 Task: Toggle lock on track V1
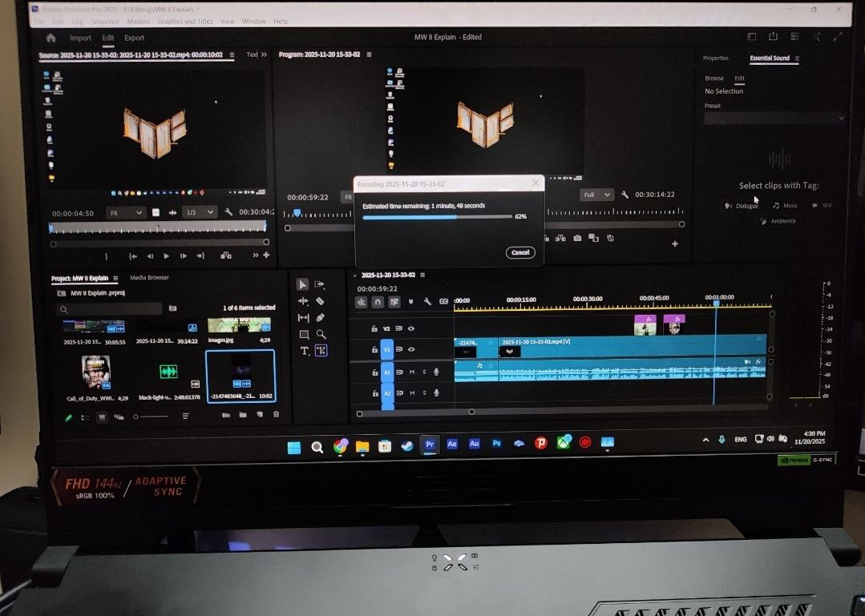[x=374, y=349]
